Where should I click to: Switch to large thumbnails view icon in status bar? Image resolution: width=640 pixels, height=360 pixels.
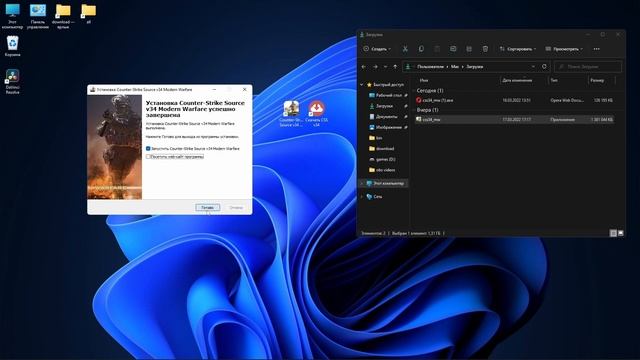pos(620,233)
